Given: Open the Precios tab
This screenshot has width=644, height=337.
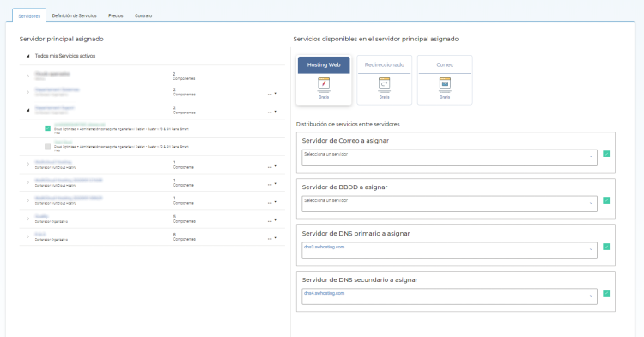Looking at the screenshot, I should click(116, 15).
